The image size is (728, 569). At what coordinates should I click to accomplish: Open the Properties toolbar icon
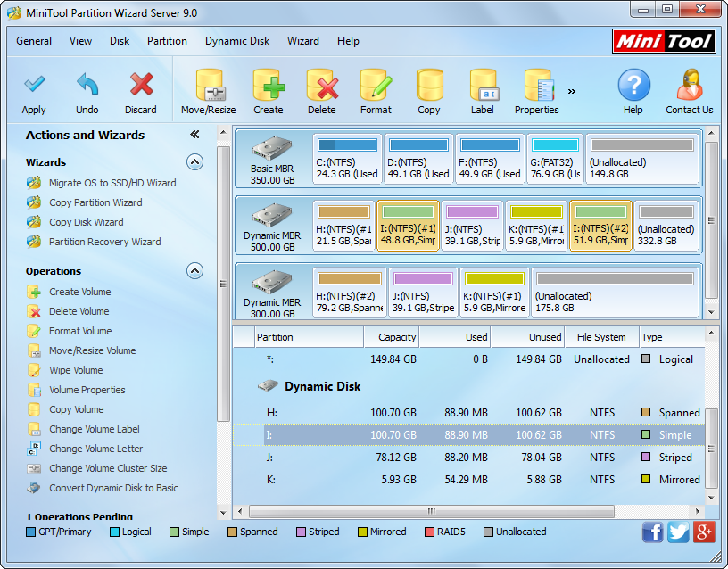pos(538,85)
